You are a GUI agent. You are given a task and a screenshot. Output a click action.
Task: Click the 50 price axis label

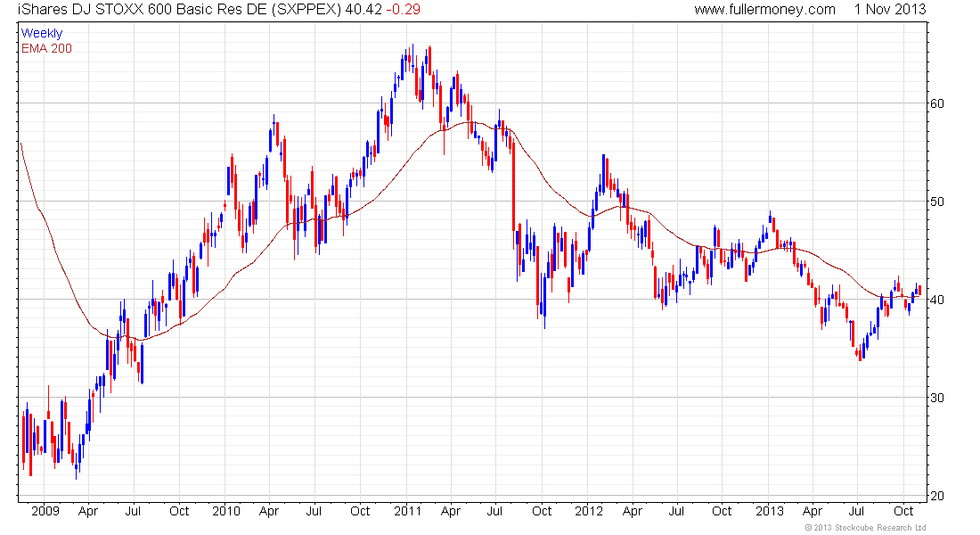click(x=937, y=202)
